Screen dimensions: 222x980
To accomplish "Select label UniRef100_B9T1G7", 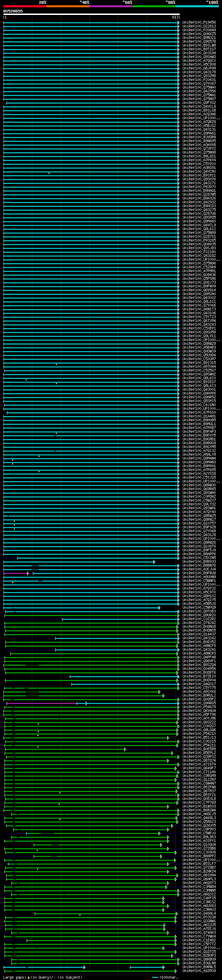I will point(199,49).
